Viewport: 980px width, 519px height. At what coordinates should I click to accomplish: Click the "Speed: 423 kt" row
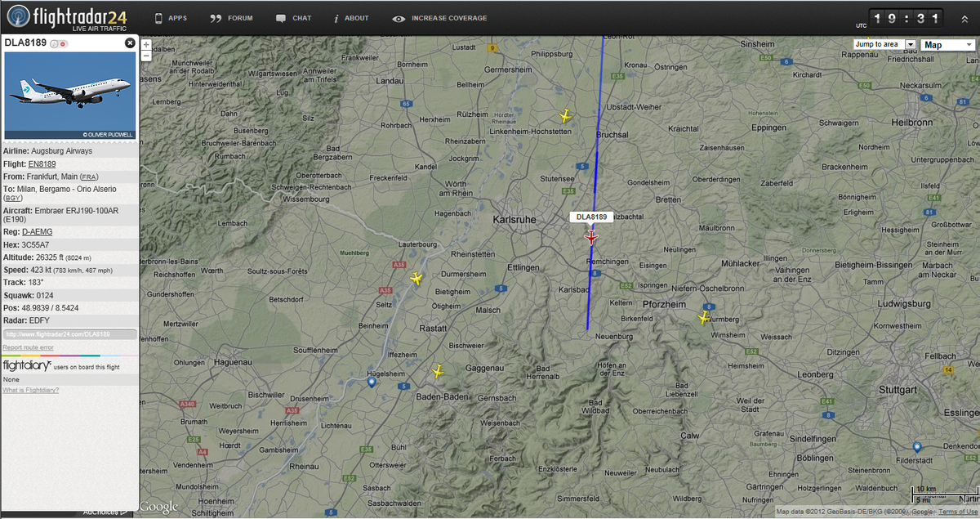click(x=70, y=270)
